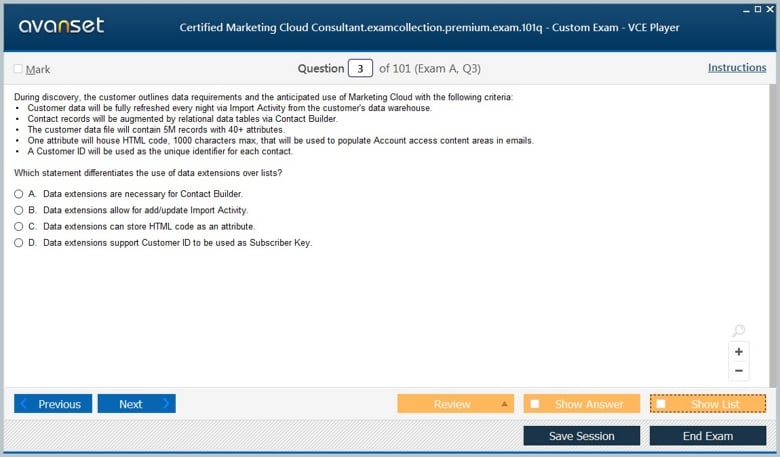Zoom out with the minus icon

coord(739,370)
